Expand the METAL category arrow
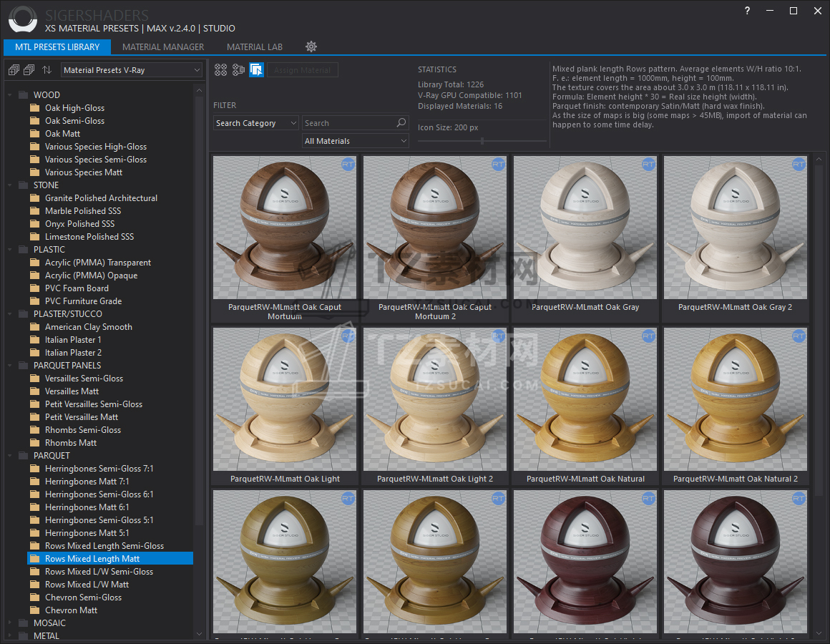 [x=10, y=636]
